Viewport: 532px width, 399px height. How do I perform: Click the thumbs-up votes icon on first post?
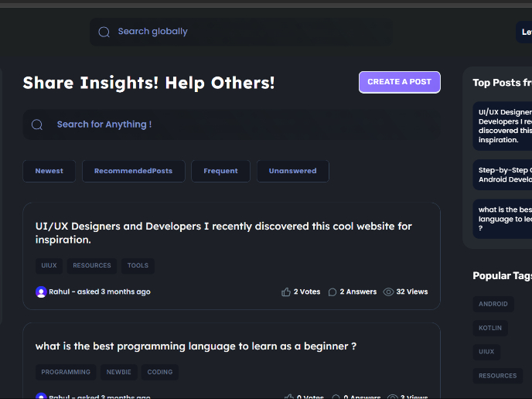point(286,292)
